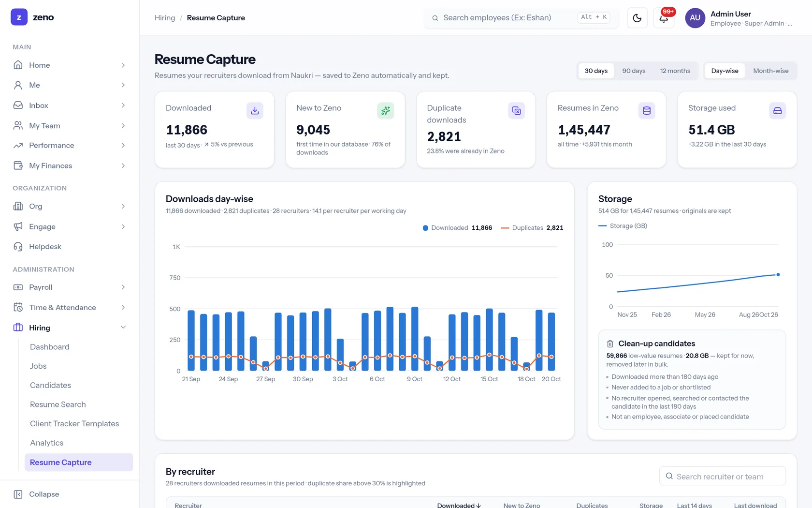Select the 90 days range
This screenshot has width=812, height=508.
click(x=634, y=71)
